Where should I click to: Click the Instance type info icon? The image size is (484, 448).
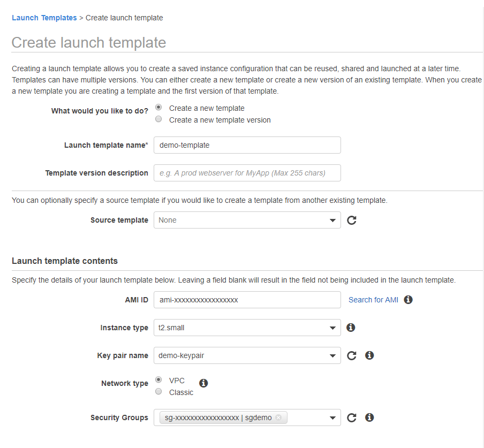point(351,327)
